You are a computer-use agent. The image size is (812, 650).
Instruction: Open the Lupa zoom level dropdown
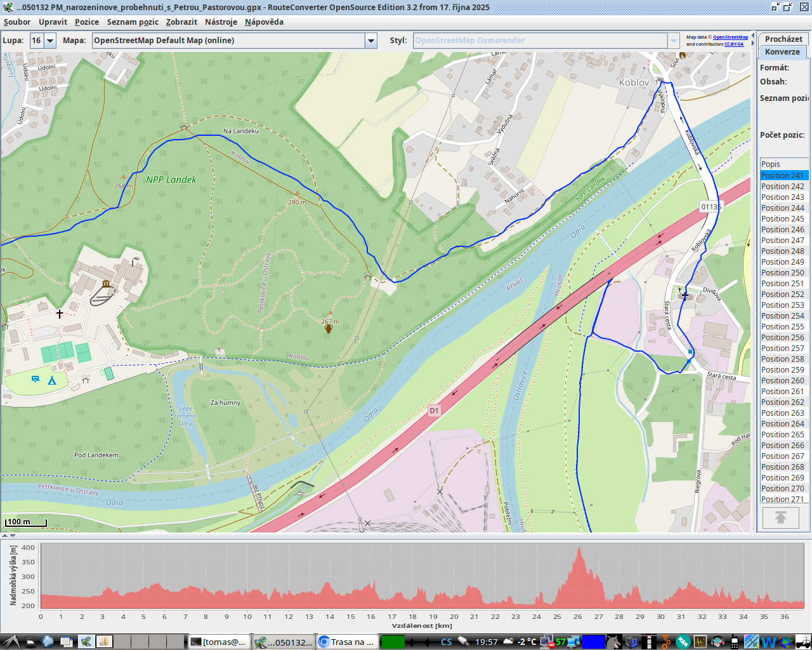[x=50, y=41]
